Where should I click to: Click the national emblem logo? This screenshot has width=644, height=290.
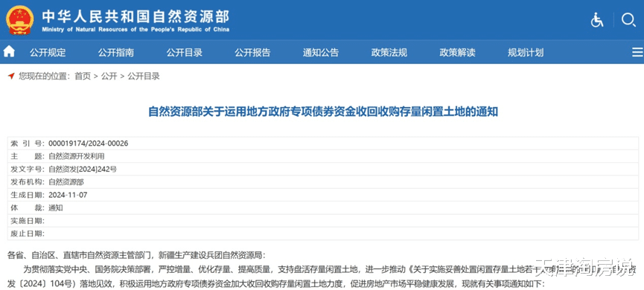(x=20, y=20)
